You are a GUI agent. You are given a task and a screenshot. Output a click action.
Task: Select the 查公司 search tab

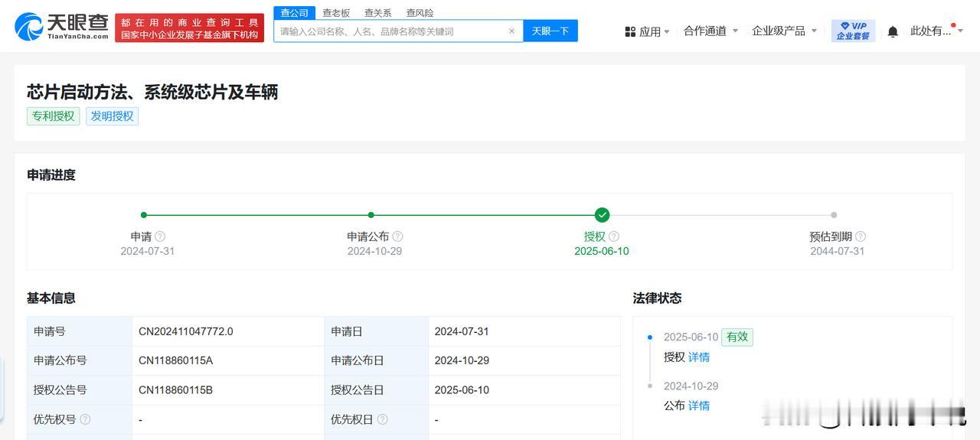click(x=295, y=12)
